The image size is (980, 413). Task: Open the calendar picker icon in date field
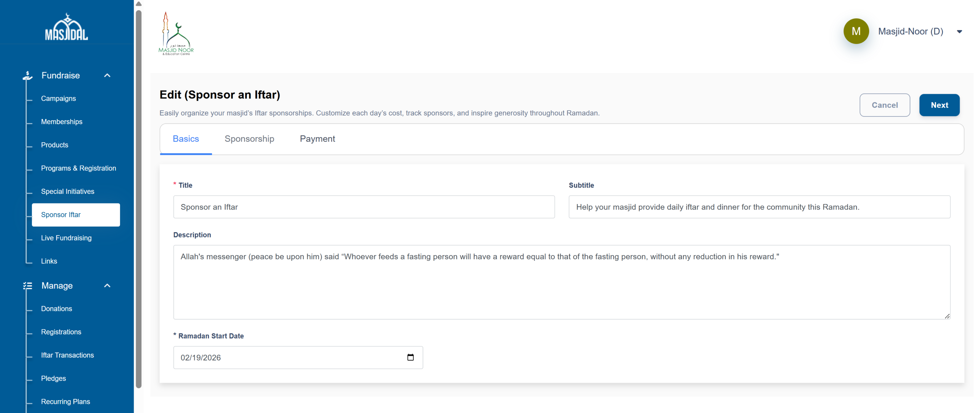[410, 357]
